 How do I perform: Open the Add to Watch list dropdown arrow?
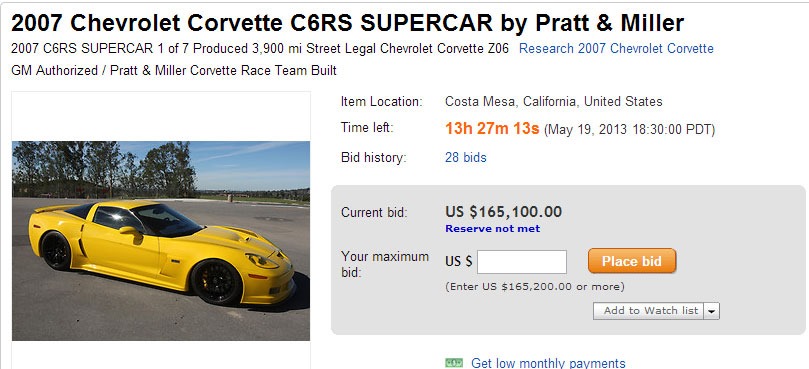pyautogui.click(x=712, y=311)
